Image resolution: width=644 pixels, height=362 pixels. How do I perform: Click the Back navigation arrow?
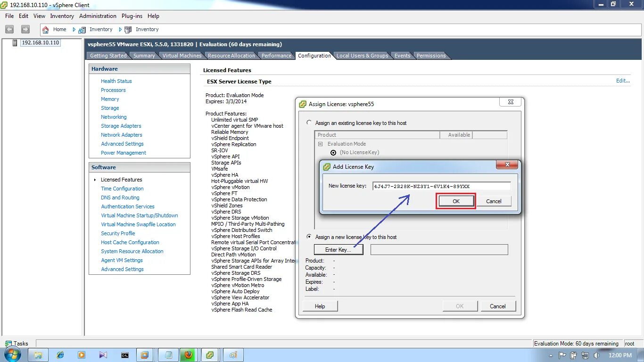(9, 29)
